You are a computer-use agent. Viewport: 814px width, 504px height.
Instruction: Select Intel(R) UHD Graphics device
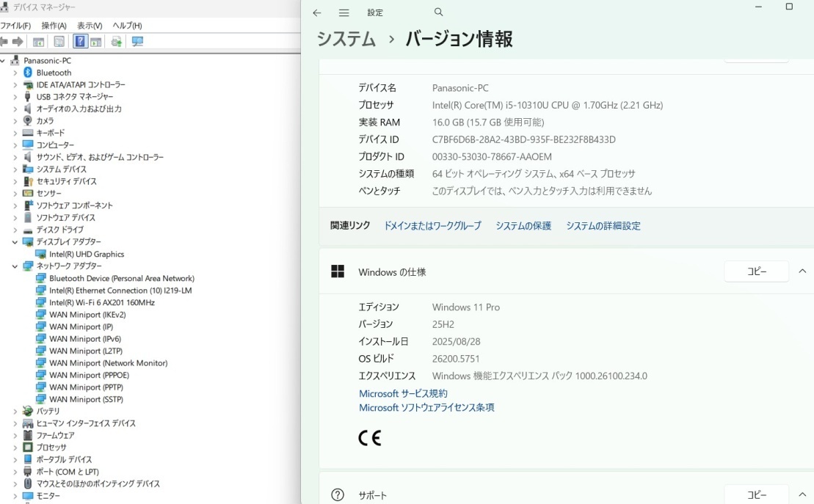point(86,254)
